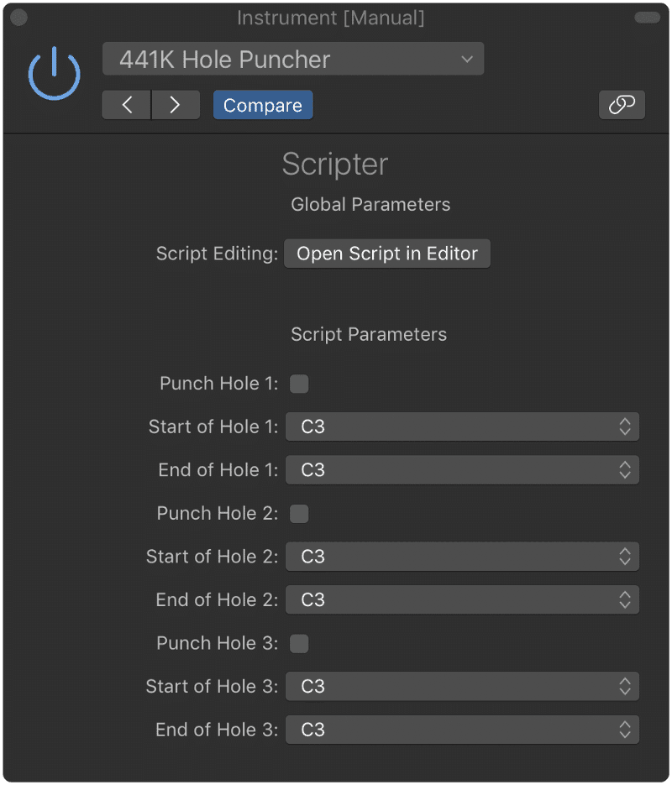Go to next preset with right arrow
The width and height of the screenshot is (672, 785).
[x=176, y=105]
